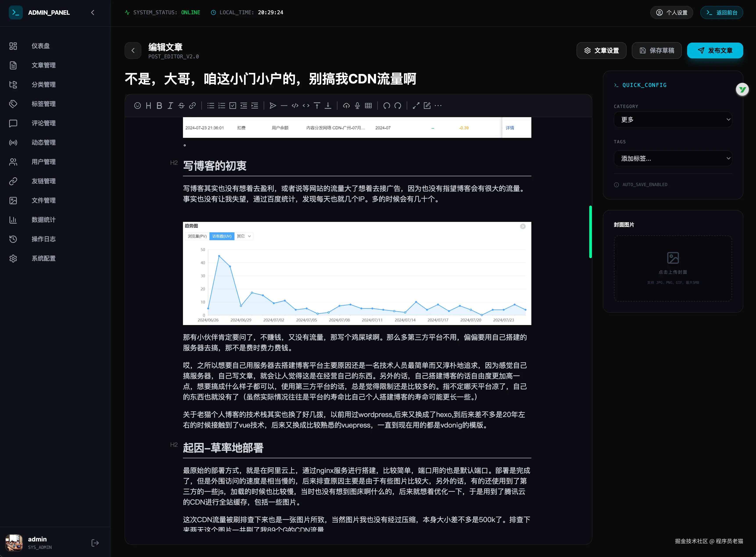Click the editor vertical scrollbar thumb
756x557 pixels.
(591, 232)
